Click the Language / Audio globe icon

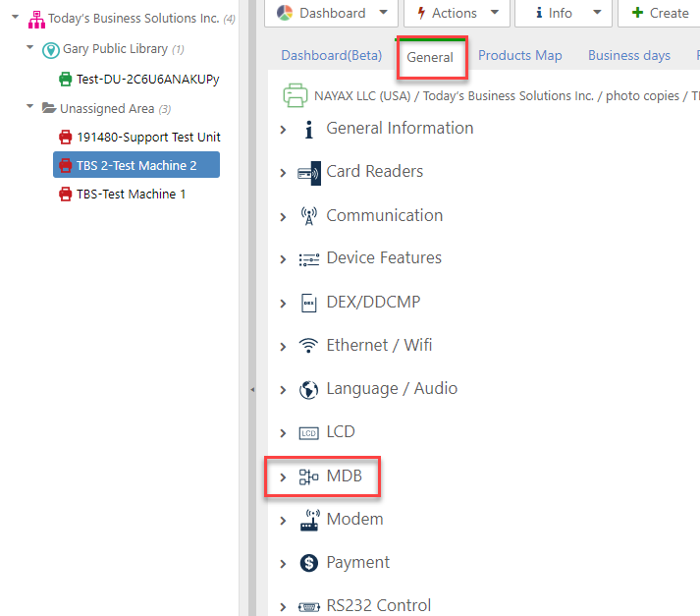tap(309, 389)
